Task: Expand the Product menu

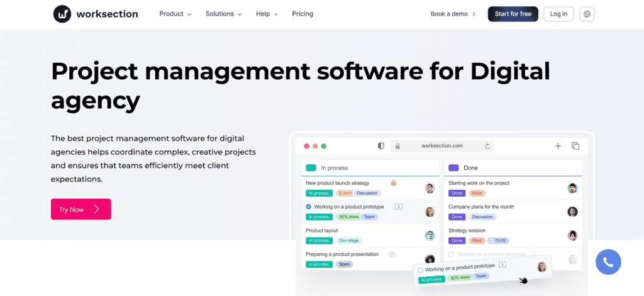Action: click(x=175, y=14)
